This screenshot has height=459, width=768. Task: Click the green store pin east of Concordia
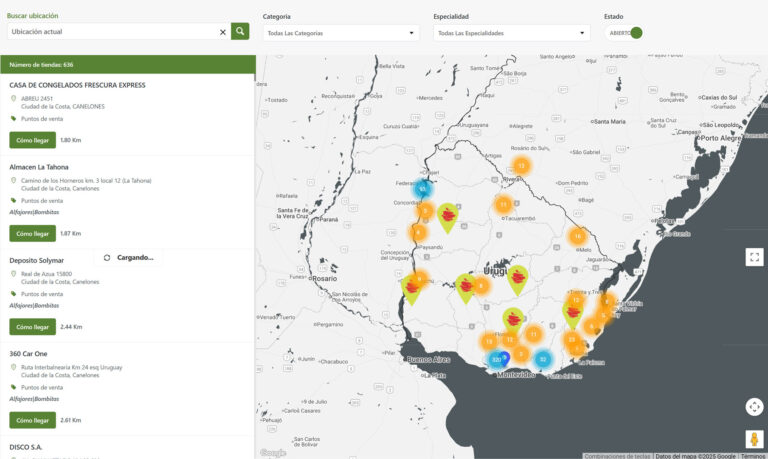click(447, 215)
